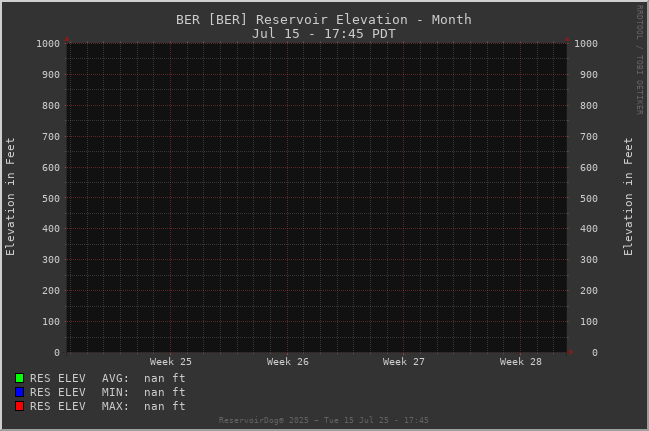Click the red RES ELEV MAX legend swatch
The width and height of the screenshot is (649, 431).
point(19,406)
